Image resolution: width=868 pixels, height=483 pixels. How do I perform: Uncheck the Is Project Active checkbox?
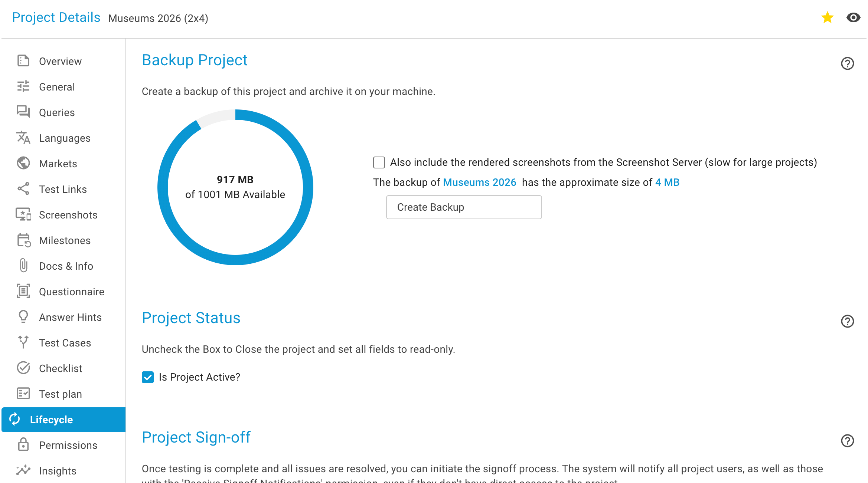[148, 377]
